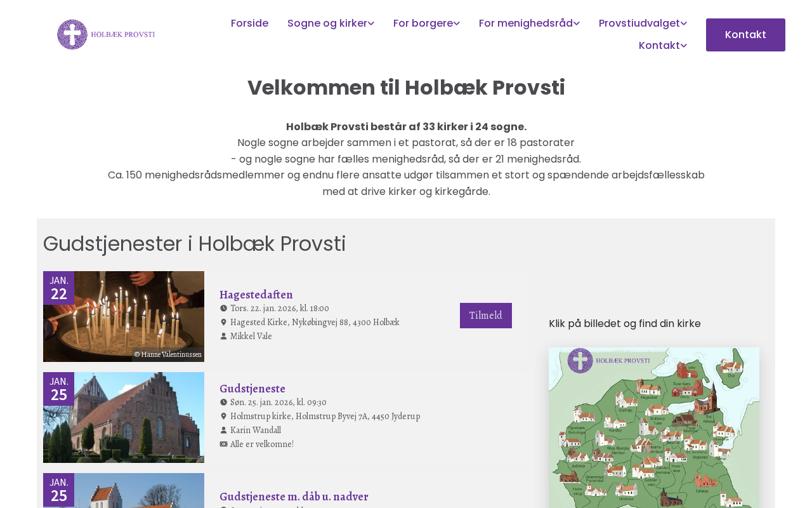Select the text 'Karin Wandall'

point(256,431)
